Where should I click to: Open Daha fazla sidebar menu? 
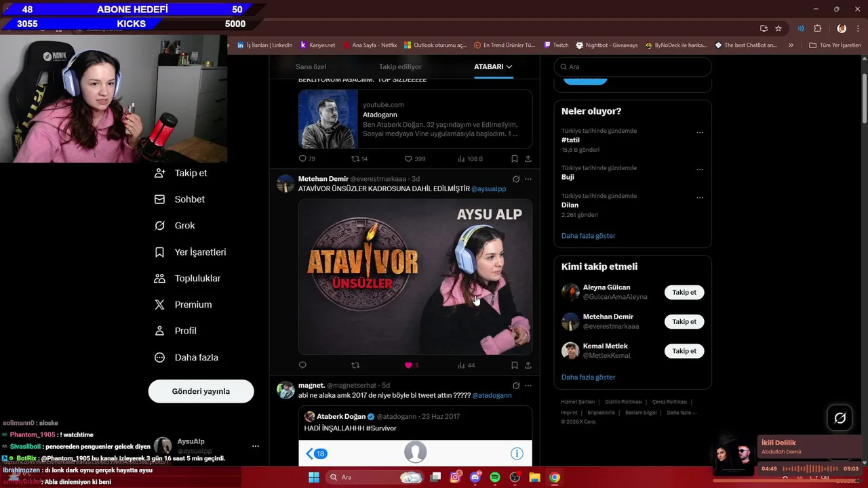point(186,357)
